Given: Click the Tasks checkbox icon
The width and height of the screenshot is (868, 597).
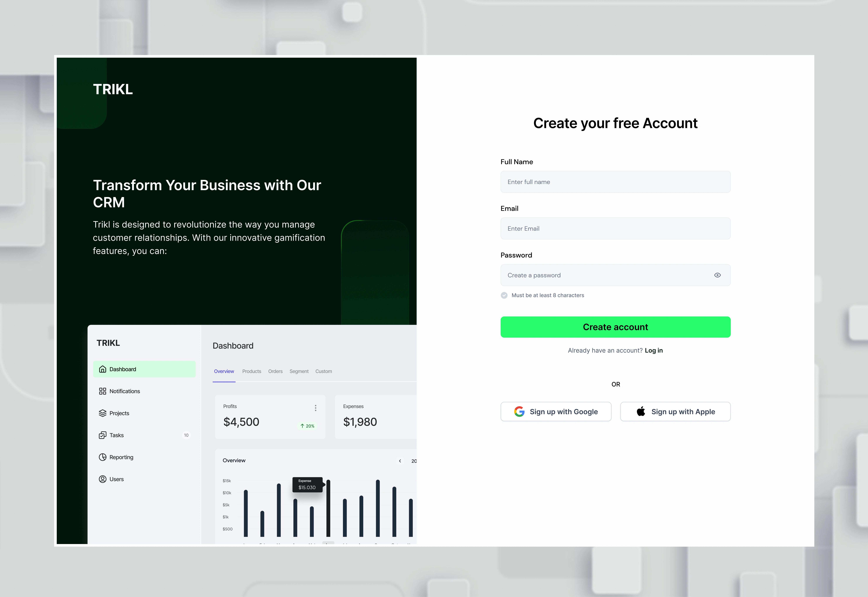Looking at the screenshot, I should 102,435.
